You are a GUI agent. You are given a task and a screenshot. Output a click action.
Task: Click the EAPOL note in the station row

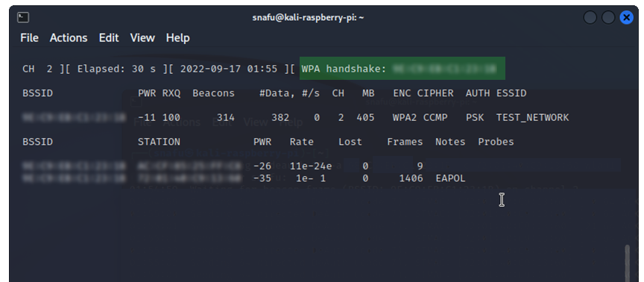point(450,178)
